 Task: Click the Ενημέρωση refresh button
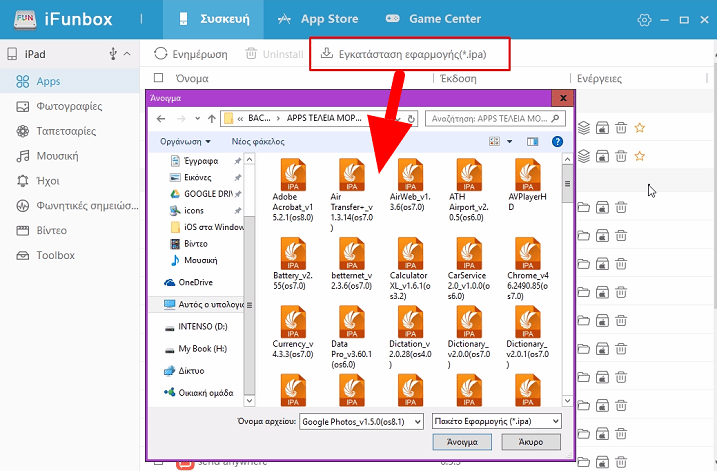point(191,54)
